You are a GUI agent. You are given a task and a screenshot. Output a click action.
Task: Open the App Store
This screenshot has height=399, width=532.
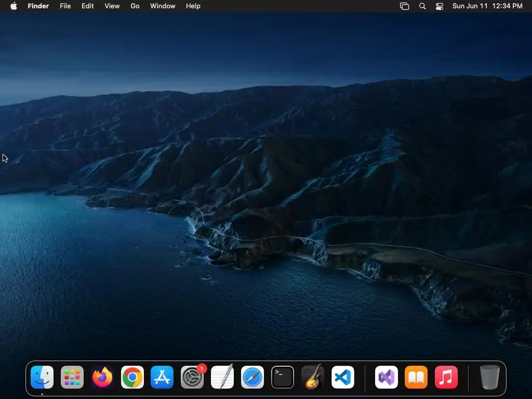(x=162, y=377)
